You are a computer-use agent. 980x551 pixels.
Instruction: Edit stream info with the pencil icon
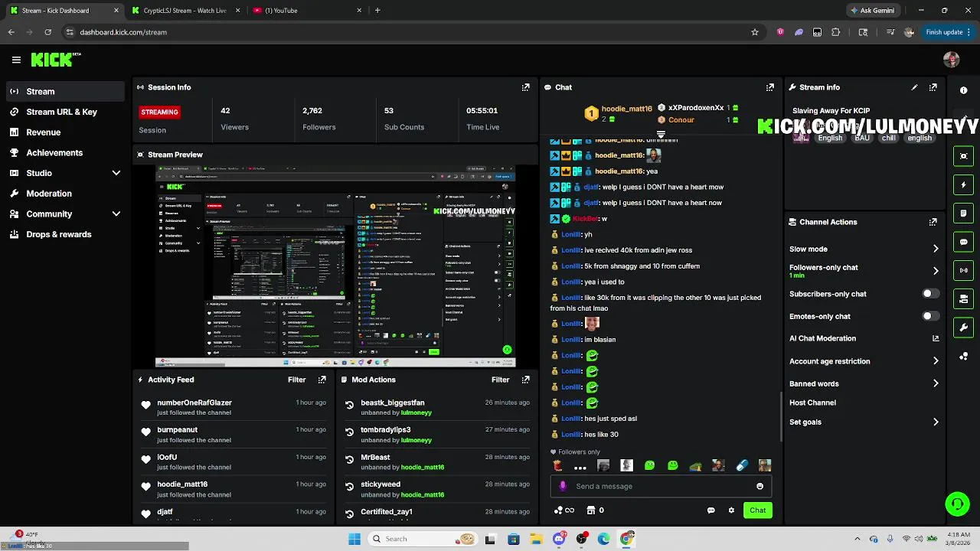914,87
